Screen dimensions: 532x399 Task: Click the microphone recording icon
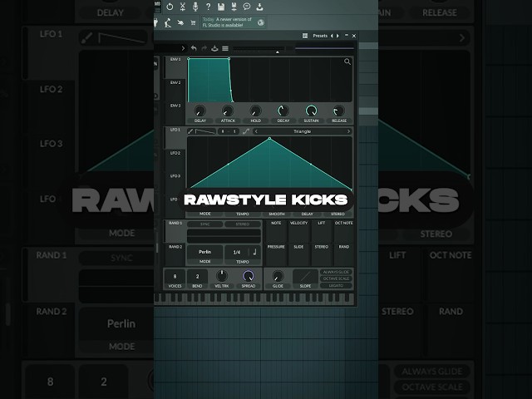pos(195,7)
